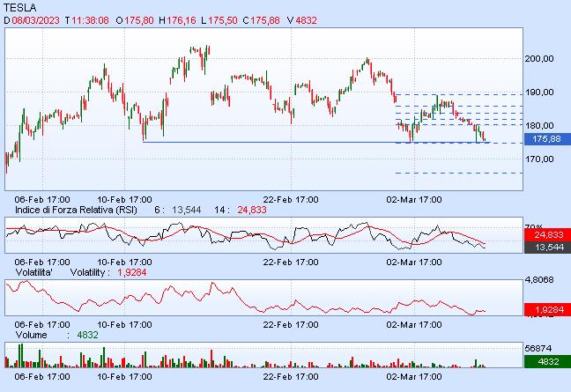Click the low price 175,50

tap(223, 20)
